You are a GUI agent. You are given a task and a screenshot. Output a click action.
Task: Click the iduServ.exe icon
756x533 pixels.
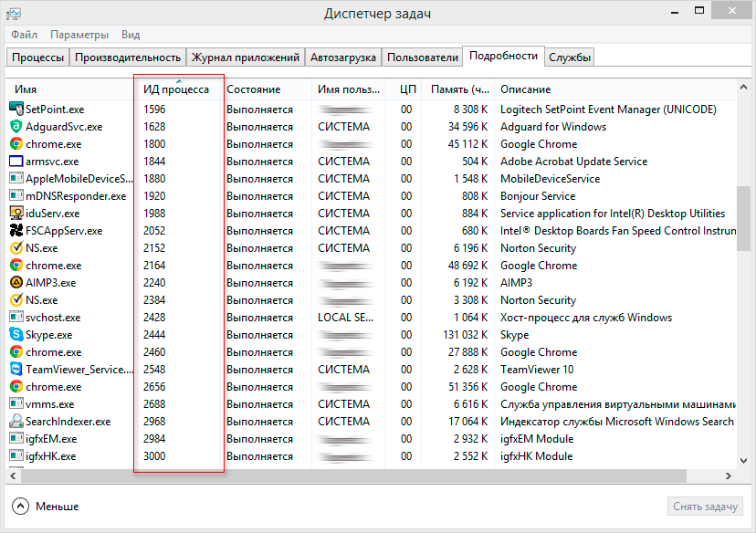point(16,213)
